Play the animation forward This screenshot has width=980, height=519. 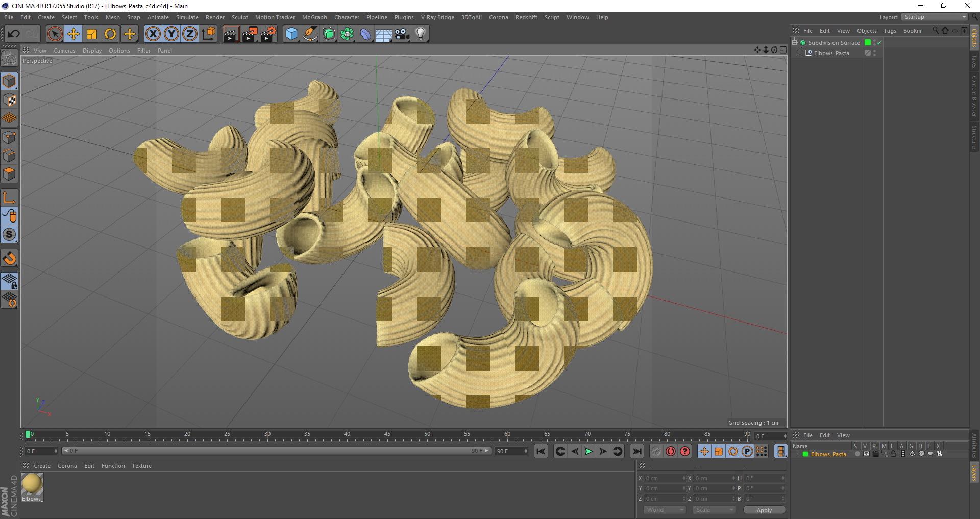589,451
